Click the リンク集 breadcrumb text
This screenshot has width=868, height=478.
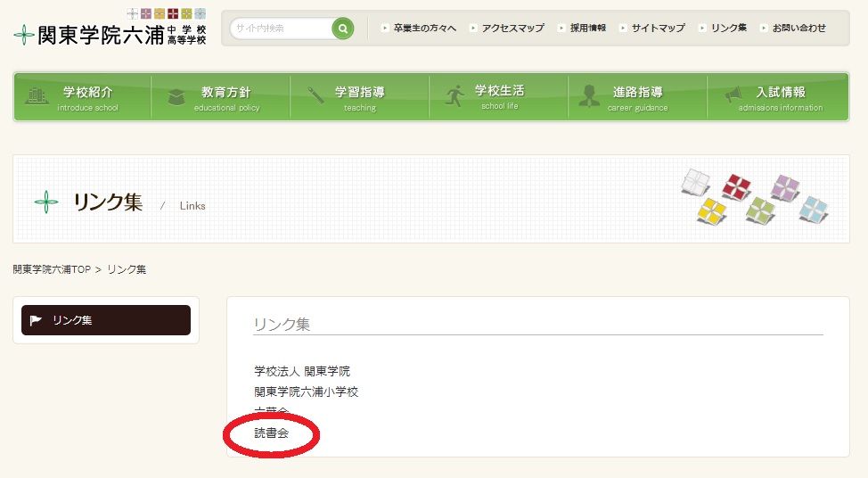point(127,269)
